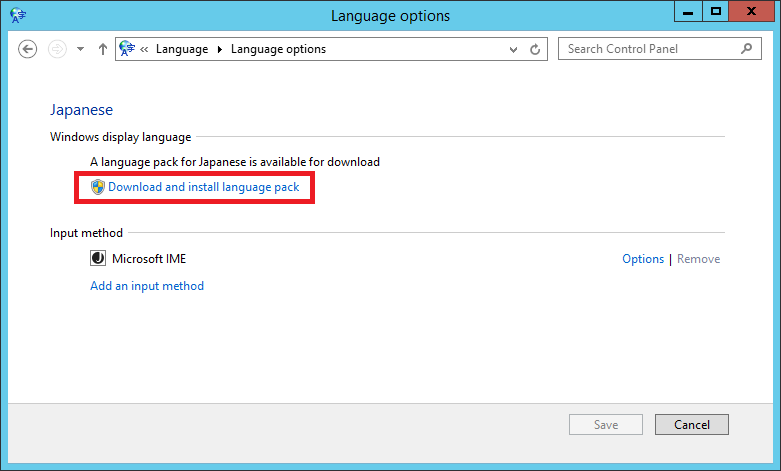Click the window title bar language icon
This screenshot has width=781, height=471.
tap(18, 15)
